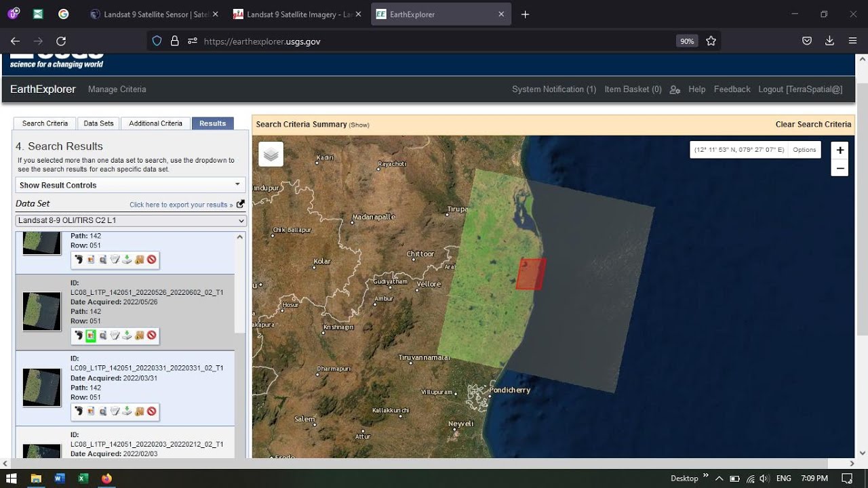This screenshot has height=488, width=868.
Task: Open thumbnail of the 2022/05/26 scene
Action: click(41, 312)
